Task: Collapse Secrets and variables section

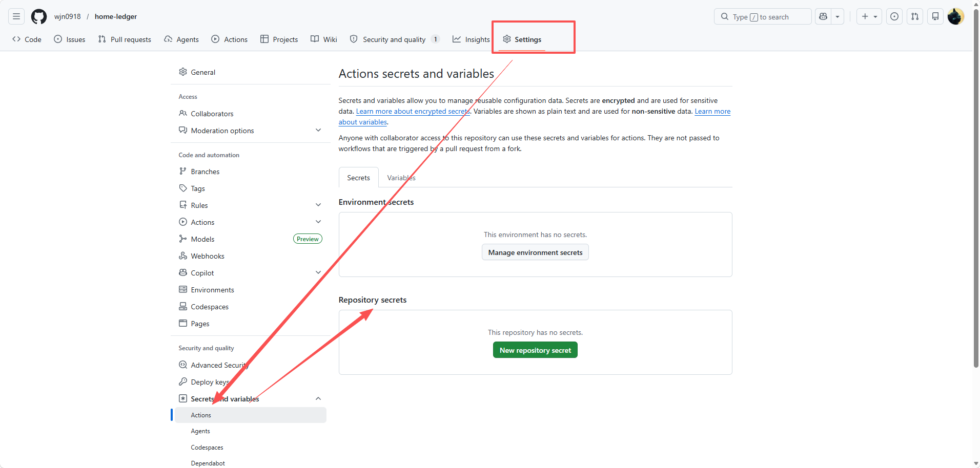Action: pos(251,399)
